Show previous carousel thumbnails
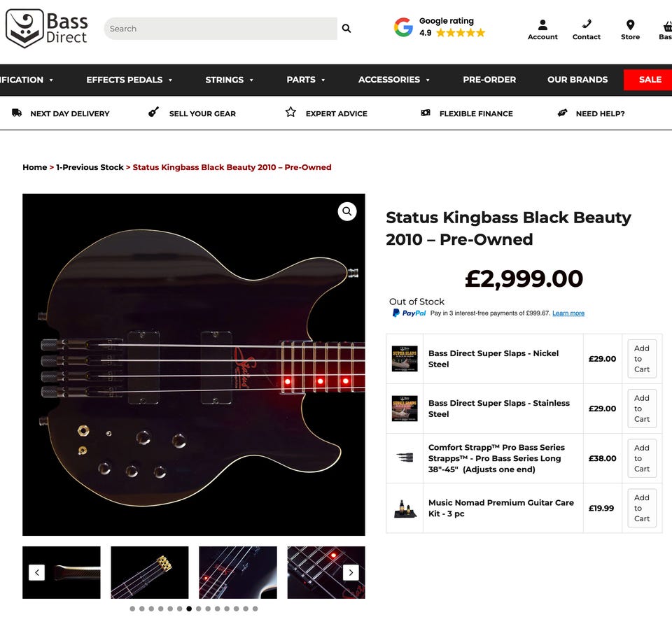 [37, 573]
